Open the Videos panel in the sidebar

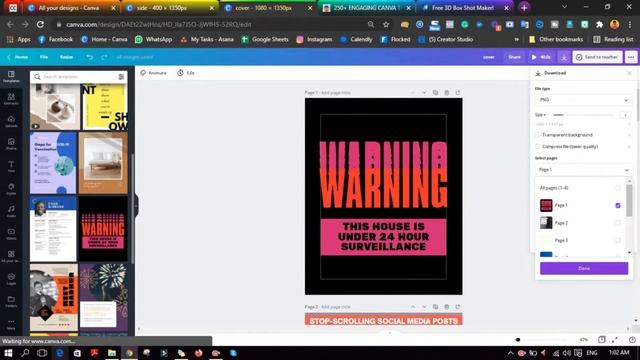click(x=11, y=233)
